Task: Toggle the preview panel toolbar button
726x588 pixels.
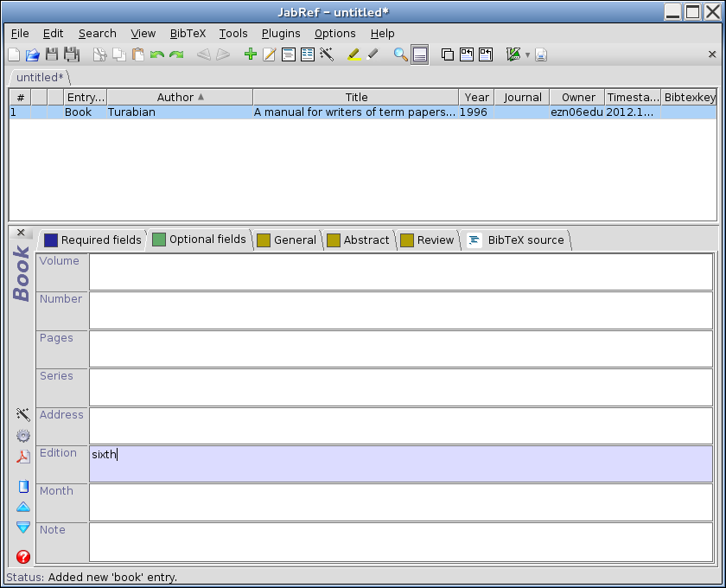Action: (420, 54)
